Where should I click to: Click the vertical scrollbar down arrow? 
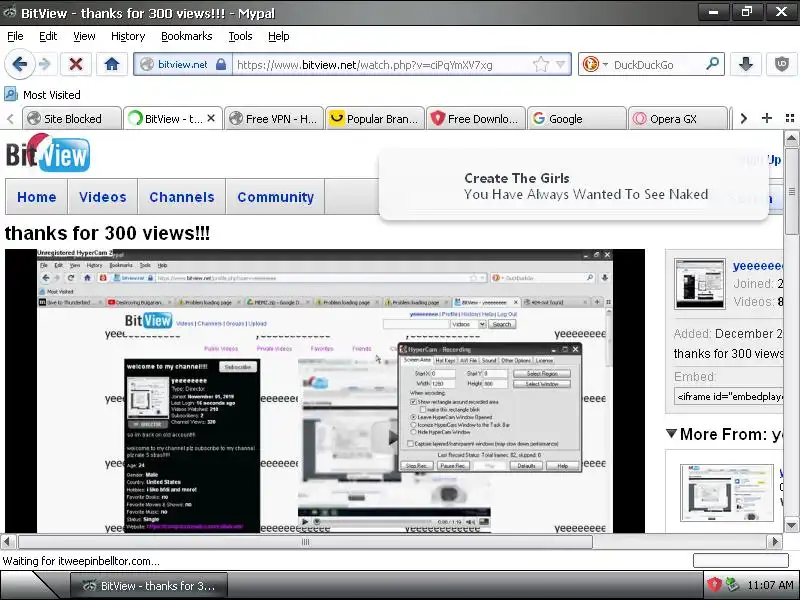[x=791, y=525]
